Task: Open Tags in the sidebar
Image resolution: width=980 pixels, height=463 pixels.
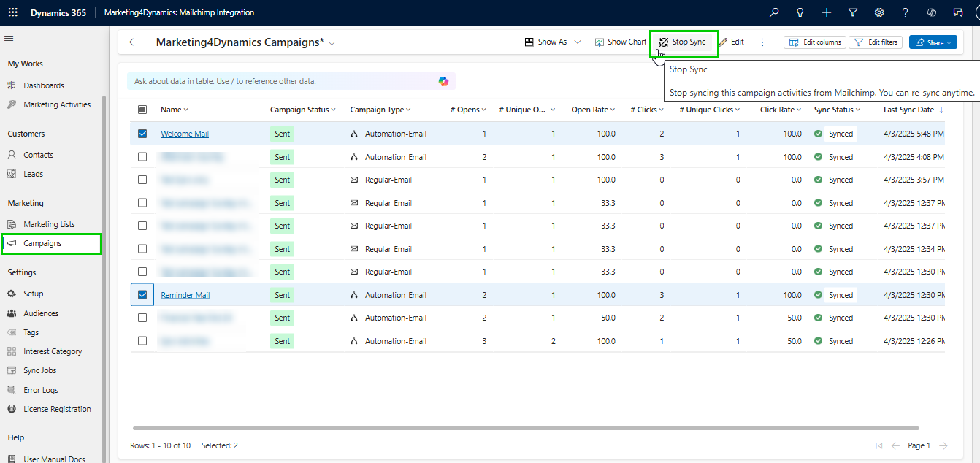Action: point(31,332)
